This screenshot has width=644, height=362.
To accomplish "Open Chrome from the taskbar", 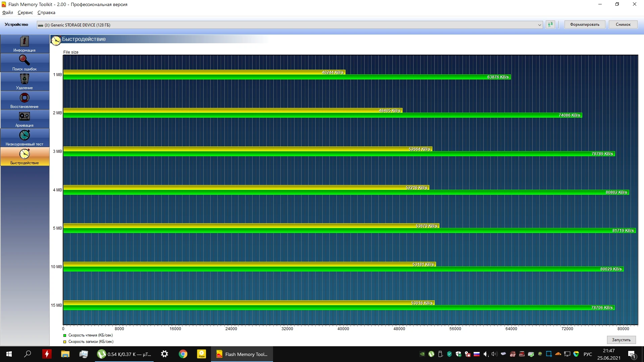I will pos(183,354).
